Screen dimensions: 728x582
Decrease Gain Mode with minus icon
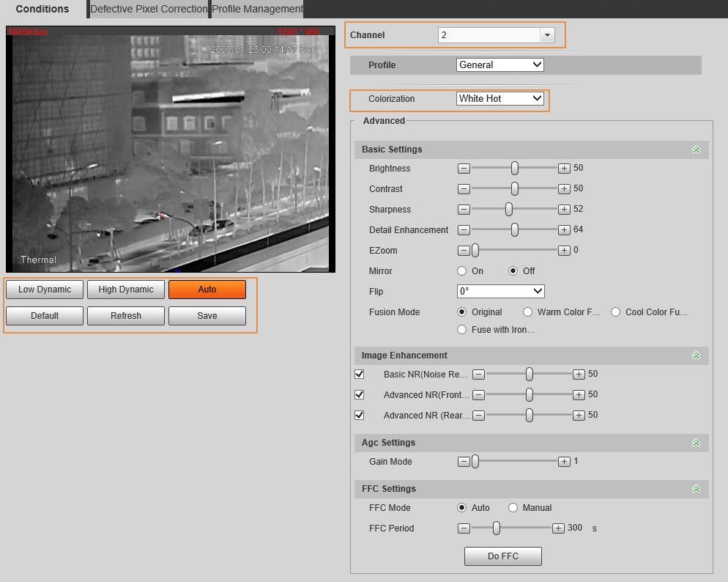464,461
